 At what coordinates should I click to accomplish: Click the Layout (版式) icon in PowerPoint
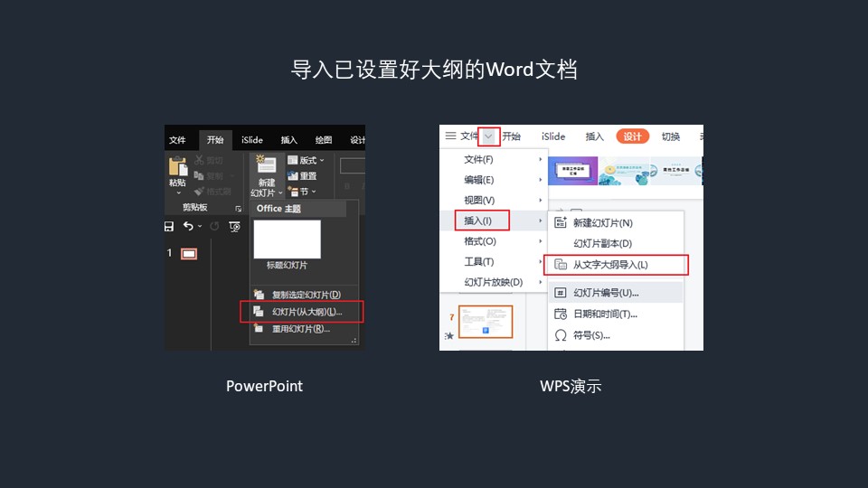293,160
